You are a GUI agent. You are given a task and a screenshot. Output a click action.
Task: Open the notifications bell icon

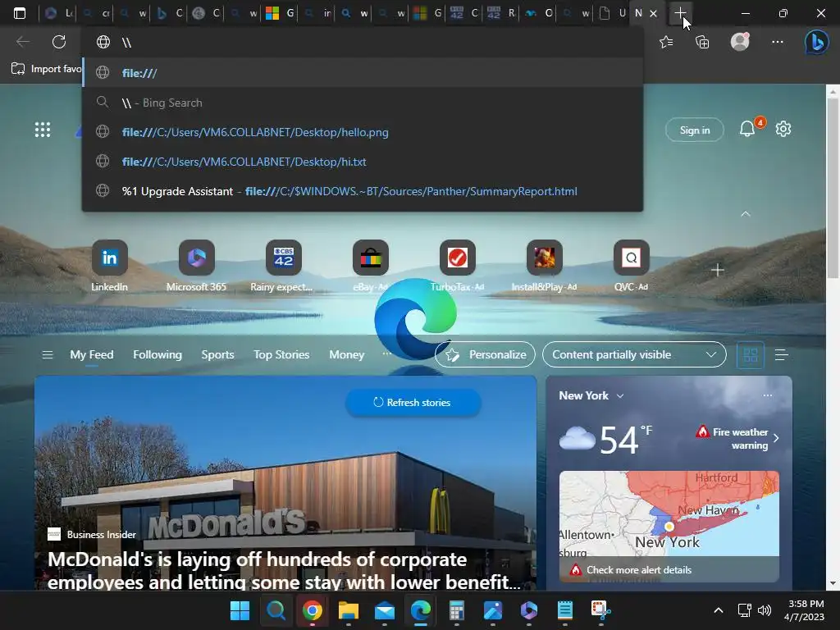coord(746,129)
